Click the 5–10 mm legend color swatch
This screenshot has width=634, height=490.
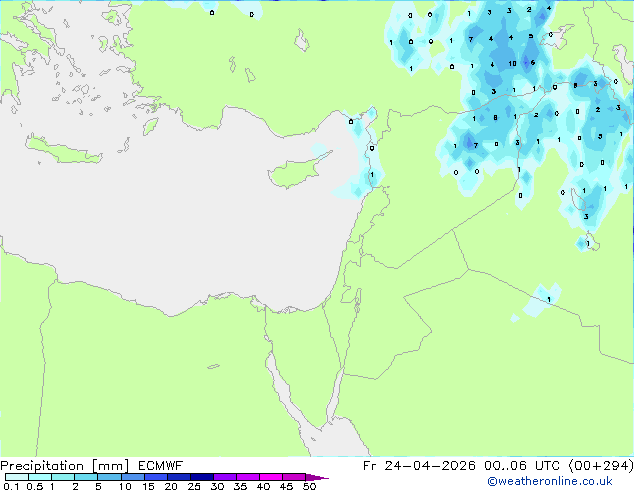pos(109,477)
